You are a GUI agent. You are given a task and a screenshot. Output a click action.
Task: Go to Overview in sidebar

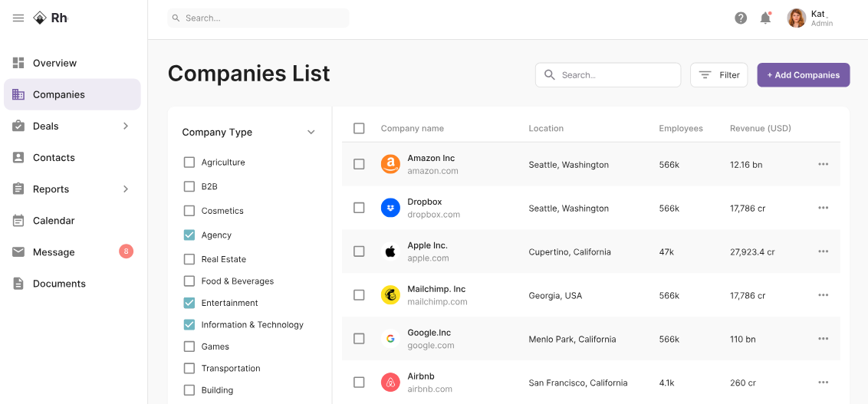click(54, 63)
